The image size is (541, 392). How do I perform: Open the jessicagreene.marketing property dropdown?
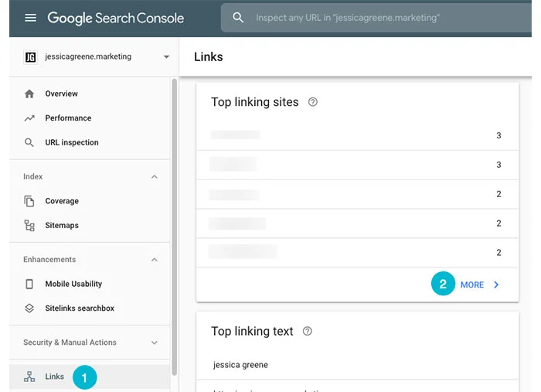point(166,57)
